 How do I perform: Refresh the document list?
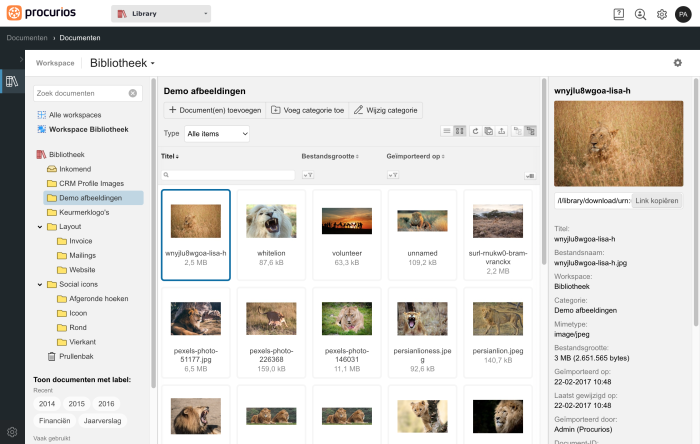coord(475,131)
